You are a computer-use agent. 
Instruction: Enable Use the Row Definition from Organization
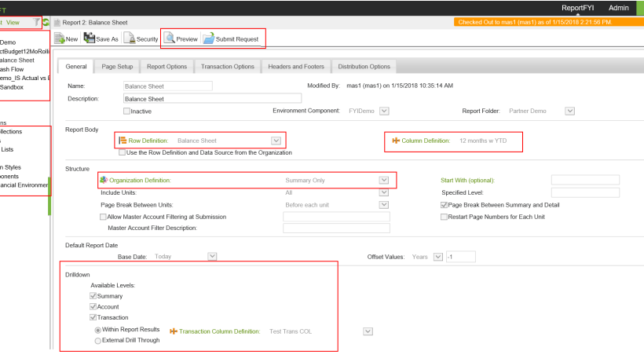pyautogui.click(x=122, y=152)
